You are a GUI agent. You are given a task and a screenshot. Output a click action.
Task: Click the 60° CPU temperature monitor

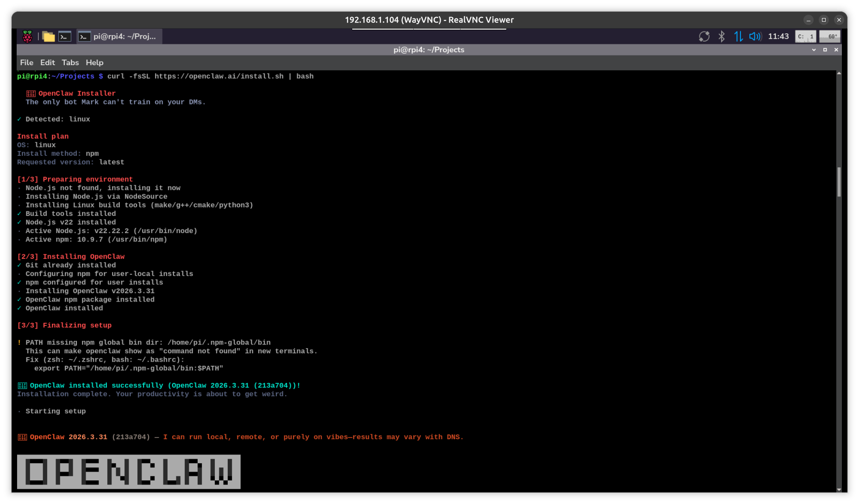point(830,37)
